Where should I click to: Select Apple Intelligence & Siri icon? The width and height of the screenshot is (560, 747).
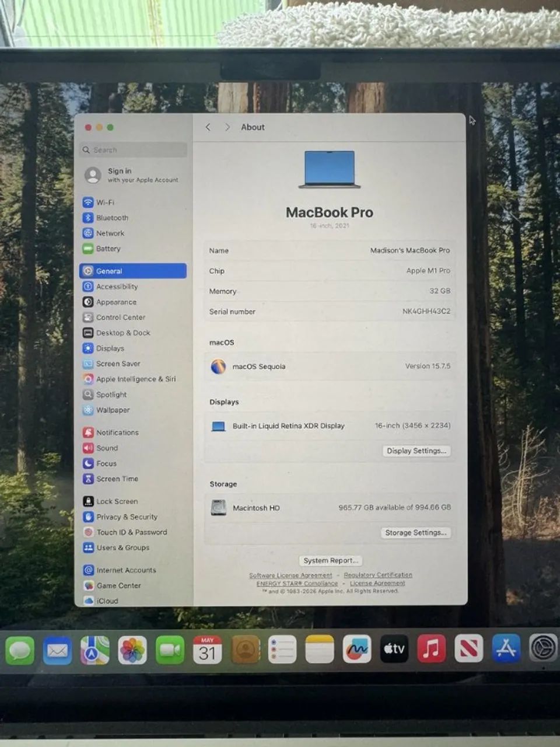[88, 379]
